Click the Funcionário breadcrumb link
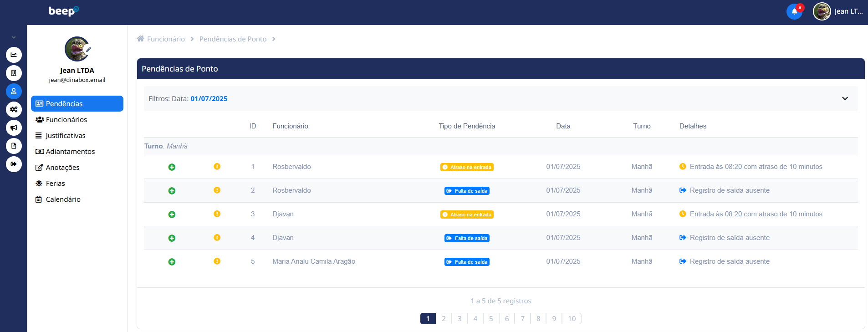This screenshot has width=868, height=332. (166, 39)
